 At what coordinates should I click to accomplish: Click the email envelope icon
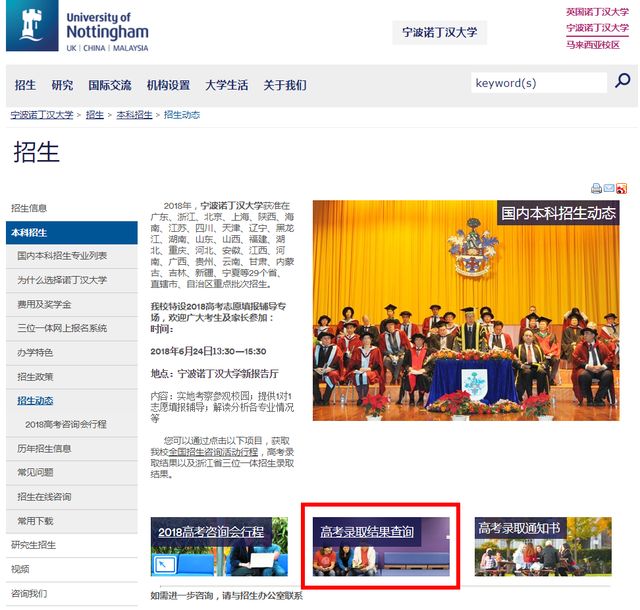click(x=609, y=188)
